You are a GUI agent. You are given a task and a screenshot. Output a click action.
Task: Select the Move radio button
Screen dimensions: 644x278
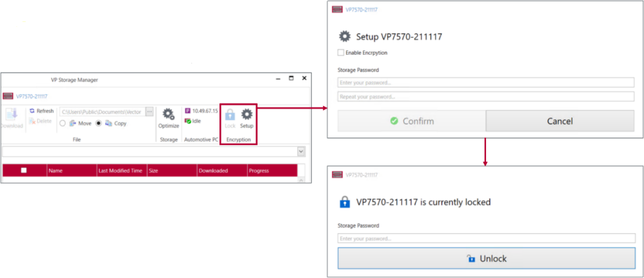[x=63, y=123]
